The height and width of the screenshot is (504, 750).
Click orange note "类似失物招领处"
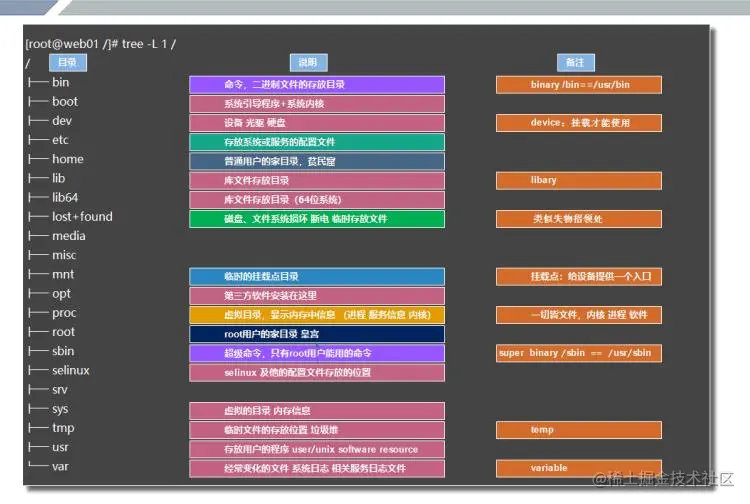coord(579,219)
